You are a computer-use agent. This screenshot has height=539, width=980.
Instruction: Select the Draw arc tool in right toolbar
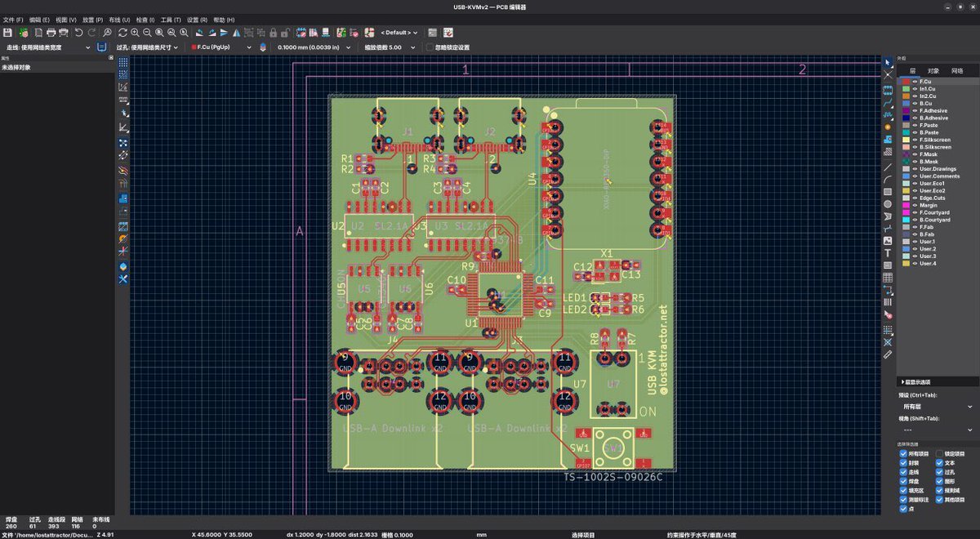pyautogui.click(x=888, y=179)
